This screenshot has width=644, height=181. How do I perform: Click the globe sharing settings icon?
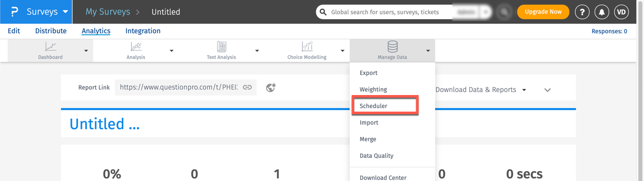(x=271, y=87)
